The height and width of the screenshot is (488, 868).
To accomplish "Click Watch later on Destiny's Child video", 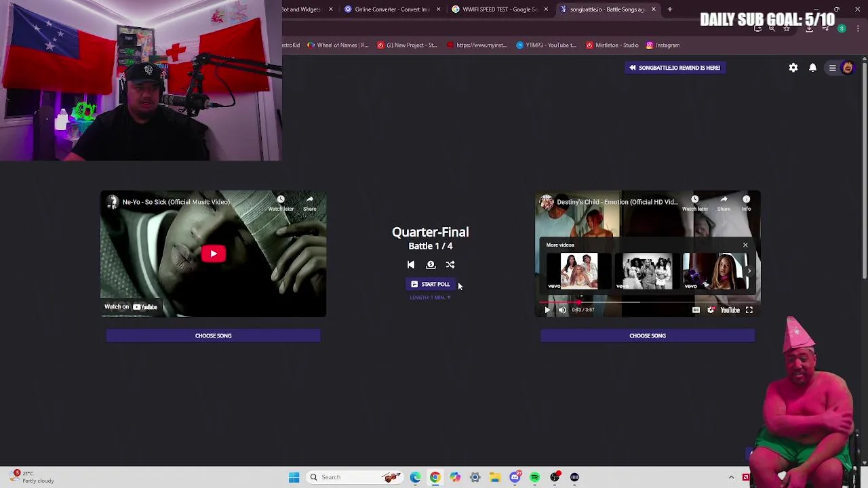I will (x=694, y=203).
